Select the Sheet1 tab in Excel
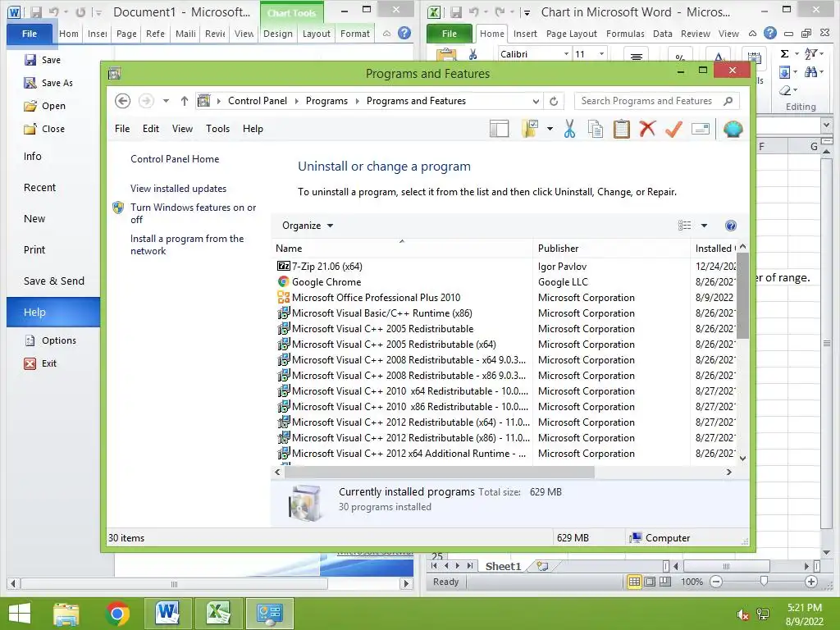 tap(503, 566)
